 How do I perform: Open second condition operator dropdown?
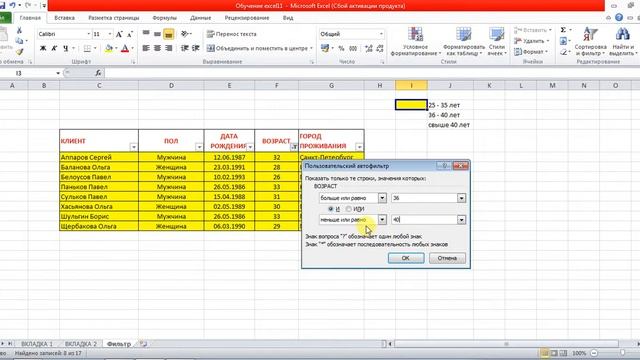(382, 220)
